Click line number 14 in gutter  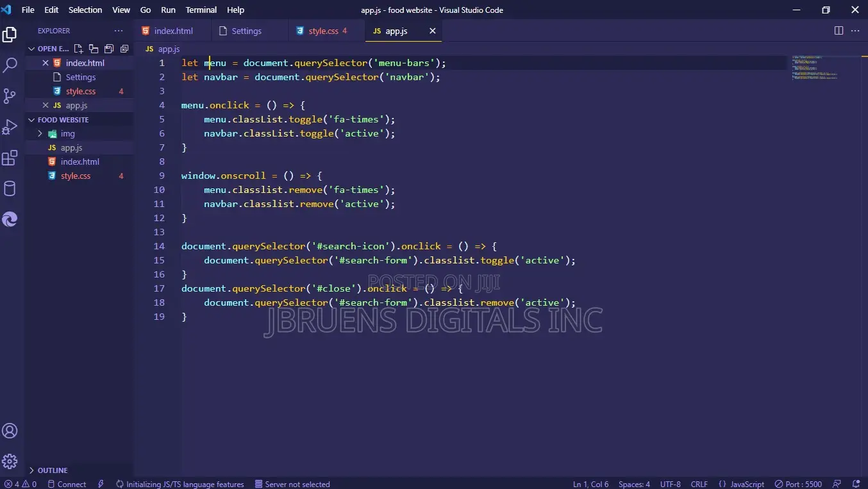(159, 246)
